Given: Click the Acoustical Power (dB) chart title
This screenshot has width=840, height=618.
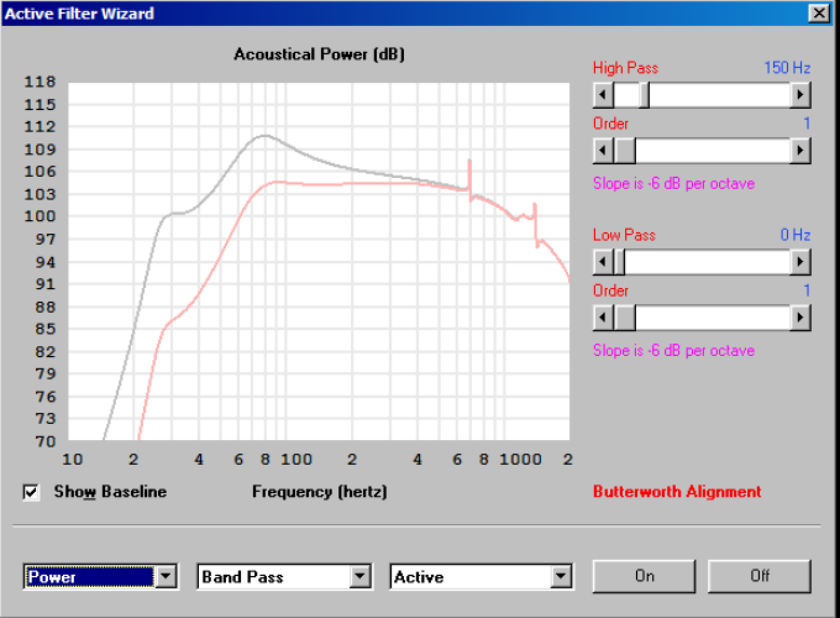Looking at the screenshot, I should coord(319,54).
